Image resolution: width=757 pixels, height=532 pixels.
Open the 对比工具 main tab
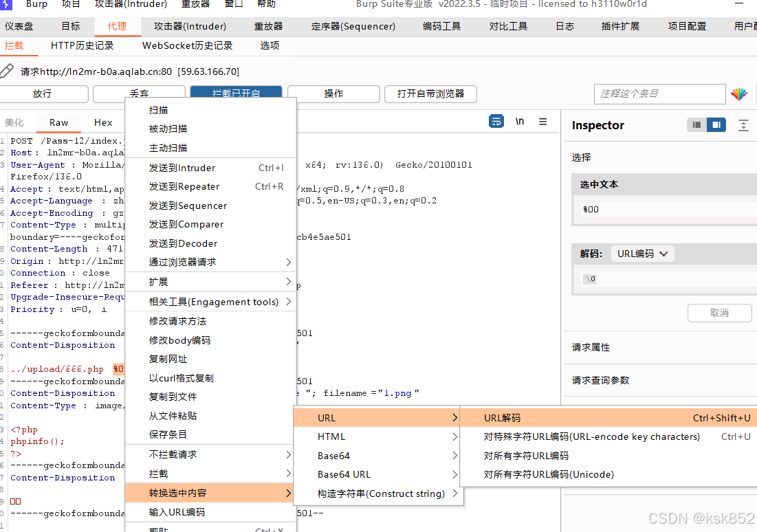pyautogui.click(x=508, y=26)
